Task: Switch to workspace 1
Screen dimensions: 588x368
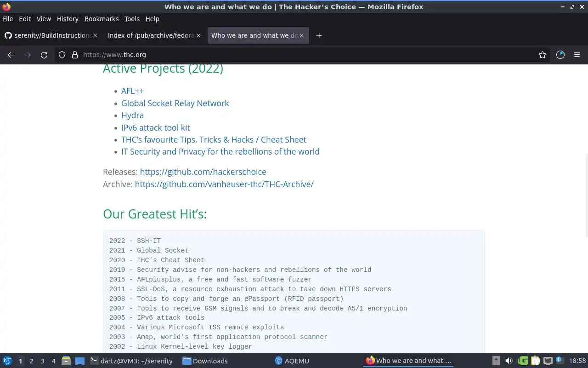Action: 20,361
